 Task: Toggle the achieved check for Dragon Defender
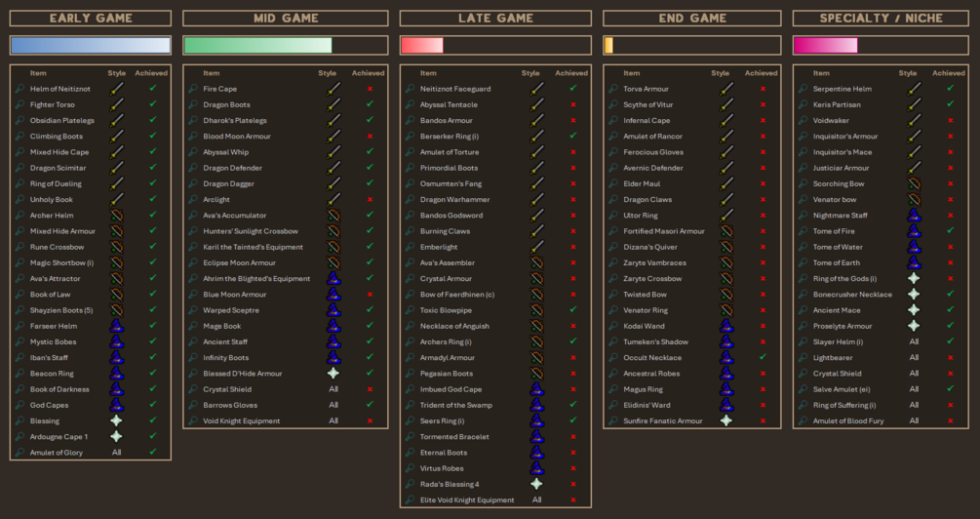370,168
